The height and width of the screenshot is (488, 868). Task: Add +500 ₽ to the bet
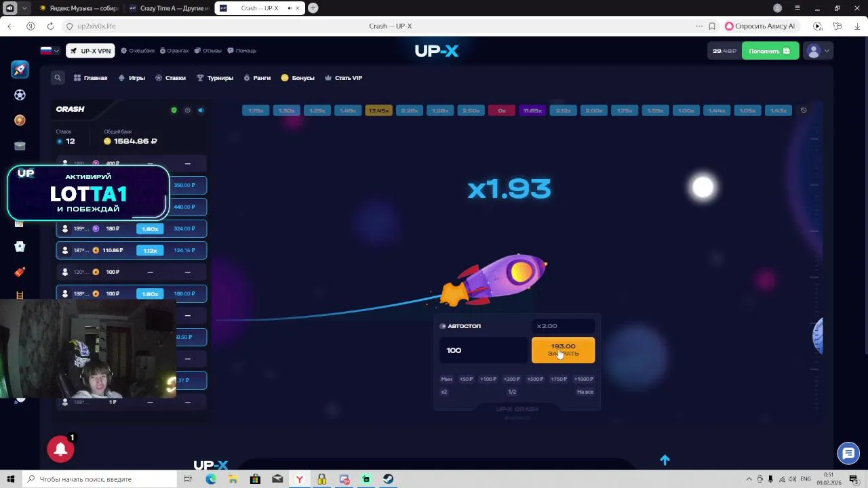(x=535, y=379)
